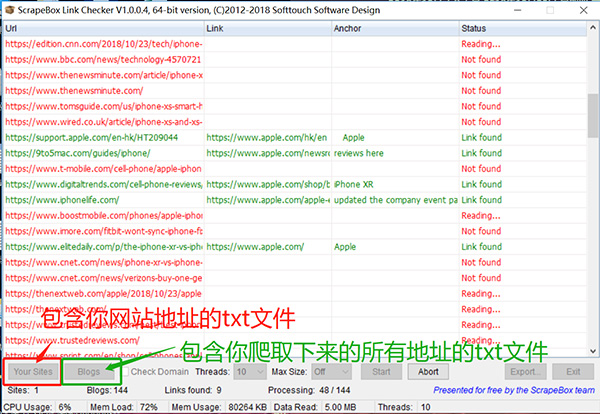Click the Exit button
Screen dimensions: 600x414
[573, 372]
